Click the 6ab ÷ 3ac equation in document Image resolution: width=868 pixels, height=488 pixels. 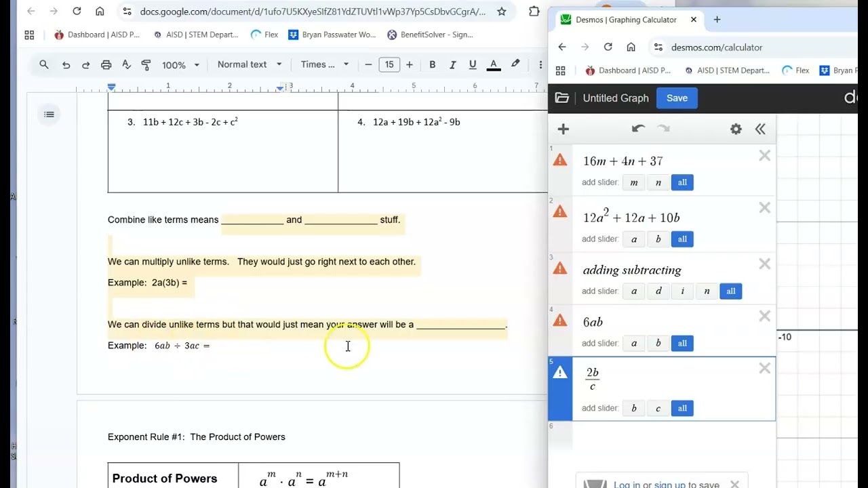(x=182, y=346)
